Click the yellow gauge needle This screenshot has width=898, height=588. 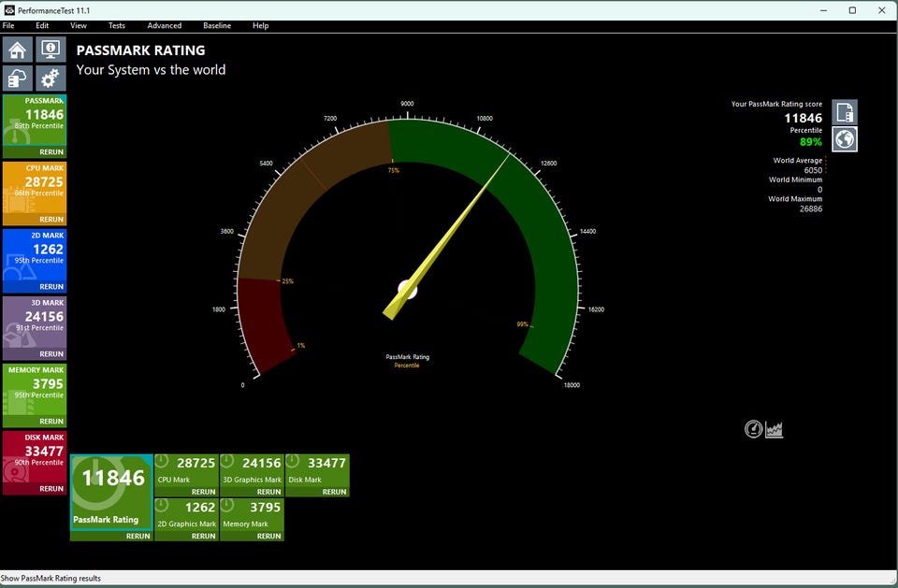(x=445, y=237)
